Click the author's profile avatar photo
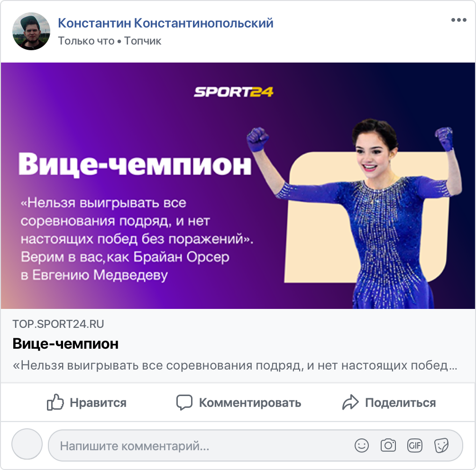The width and height of the screenshot is (476, 470). click(x=31, y=31)
